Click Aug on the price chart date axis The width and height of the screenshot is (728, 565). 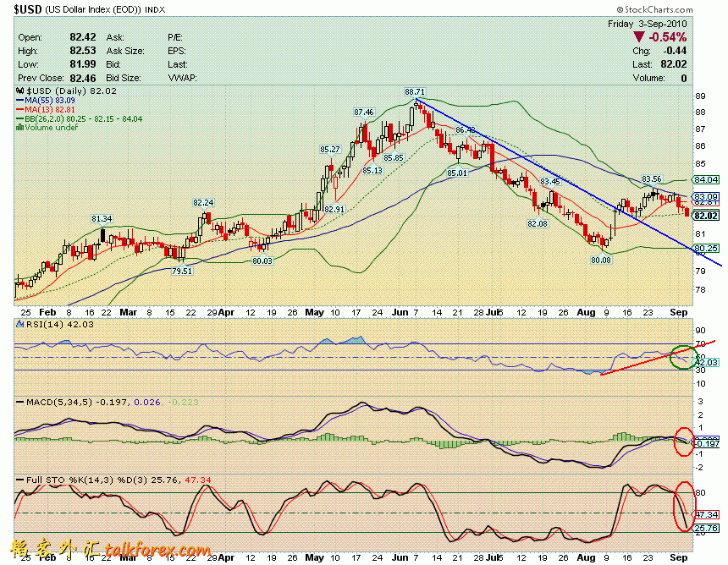[x=586, y=312]
